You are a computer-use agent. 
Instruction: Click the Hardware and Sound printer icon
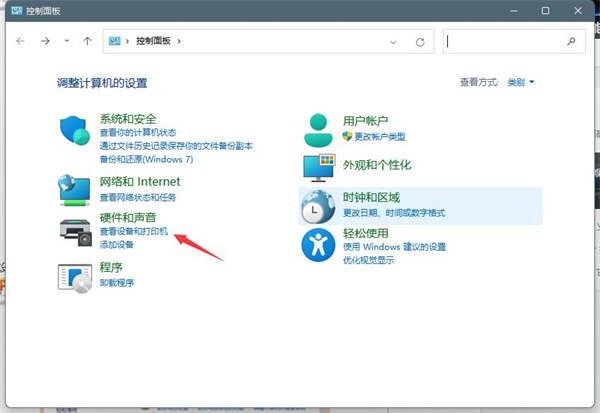76,231
